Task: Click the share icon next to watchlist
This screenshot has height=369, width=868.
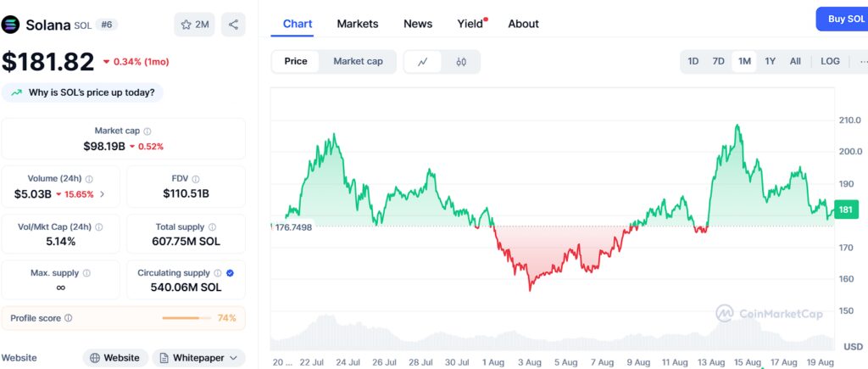Action: point(233,25)
